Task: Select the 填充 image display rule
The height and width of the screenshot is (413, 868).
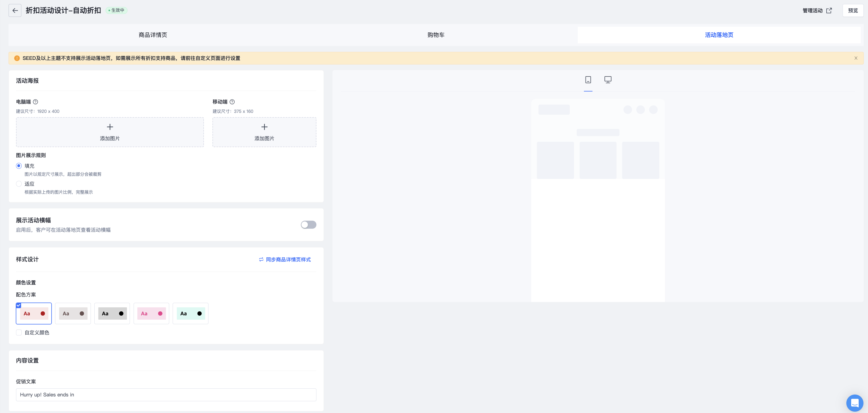Action: 19,166
